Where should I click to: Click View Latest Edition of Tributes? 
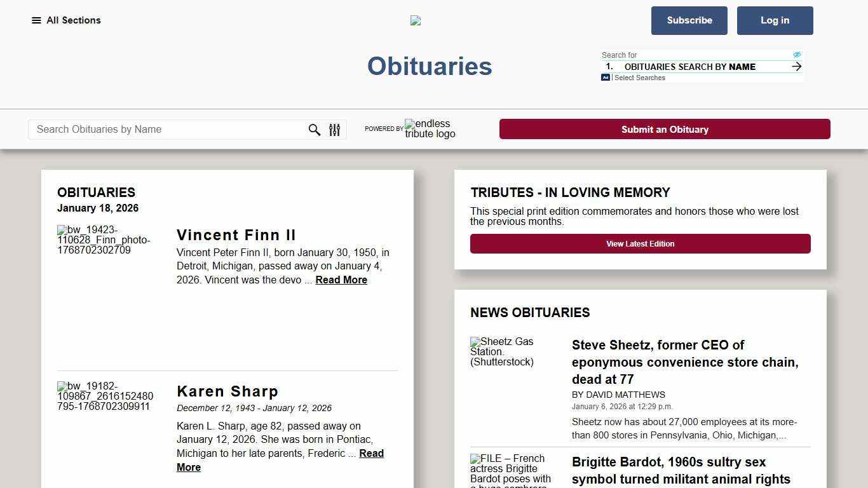coord(641,243)
